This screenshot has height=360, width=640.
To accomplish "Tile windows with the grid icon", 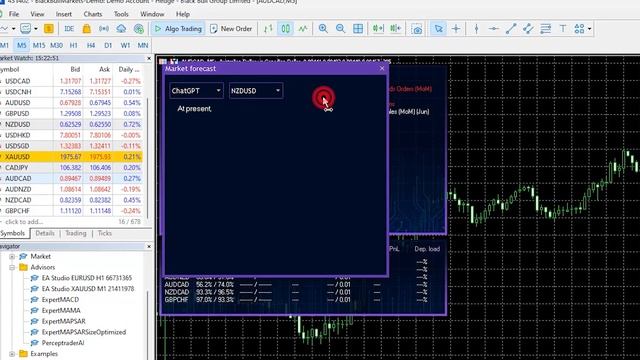I will [358, 29].
